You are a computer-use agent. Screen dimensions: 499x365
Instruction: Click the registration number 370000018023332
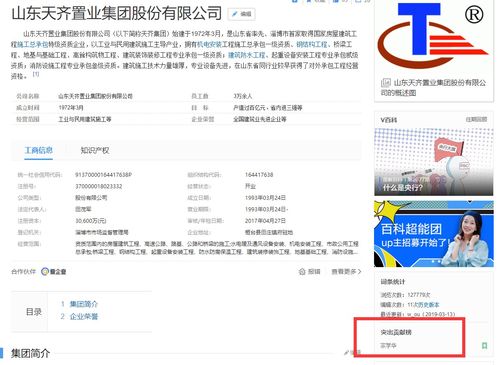pos(99,186)
